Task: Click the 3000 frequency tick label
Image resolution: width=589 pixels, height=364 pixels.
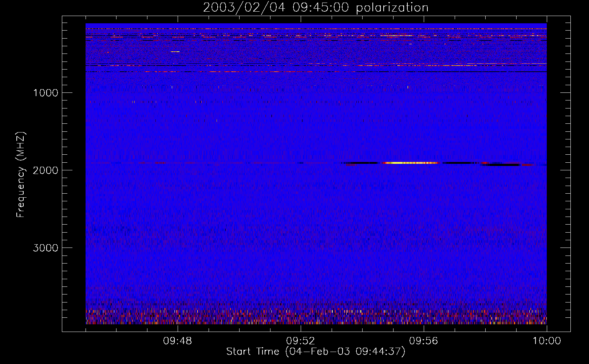Action: pyautogui.click(x=46, y=248)
